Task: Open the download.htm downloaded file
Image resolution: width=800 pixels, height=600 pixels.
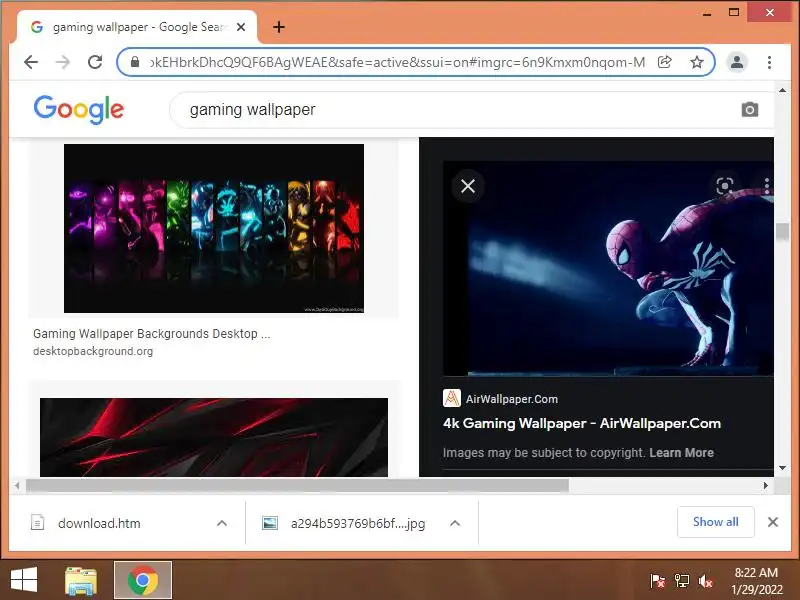Action: 99,523
